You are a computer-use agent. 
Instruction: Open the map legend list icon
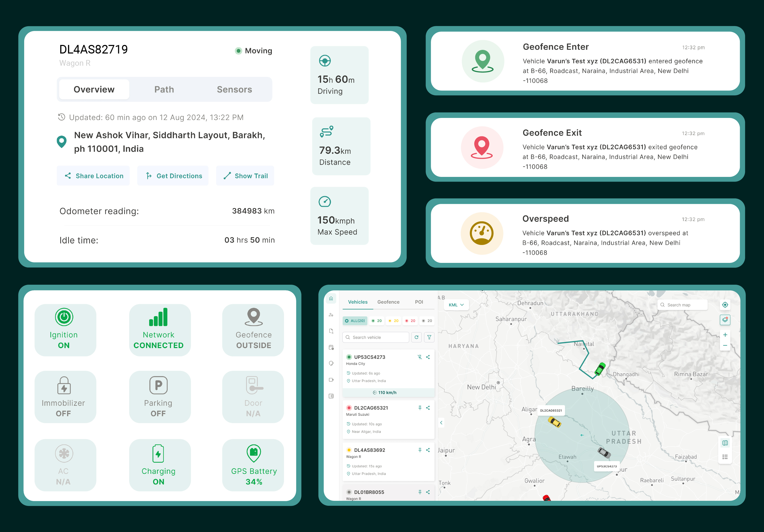point(725,457)
